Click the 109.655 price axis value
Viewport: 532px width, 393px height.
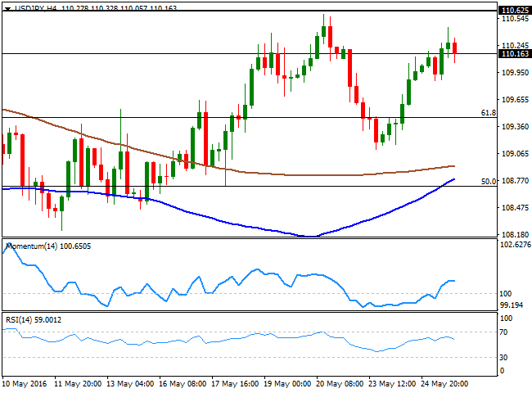click(x=515, y=99)
